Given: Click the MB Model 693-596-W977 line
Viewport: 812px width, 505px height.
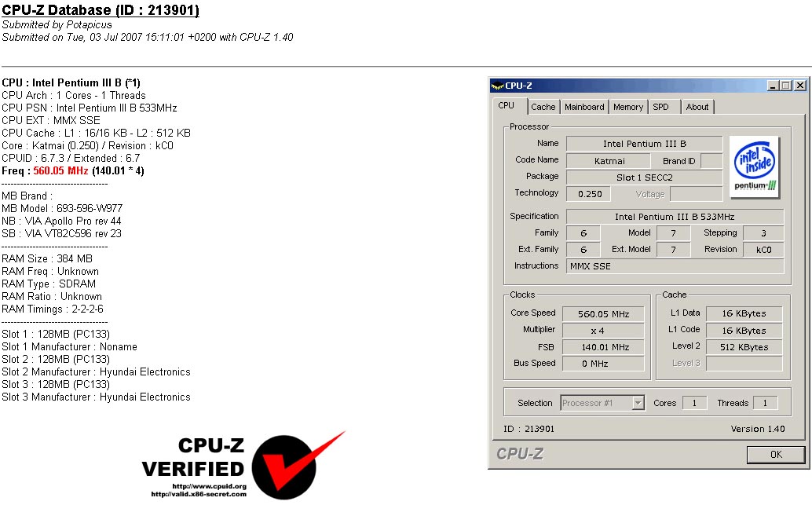Looking at the screenshot, I should point(62,208).
